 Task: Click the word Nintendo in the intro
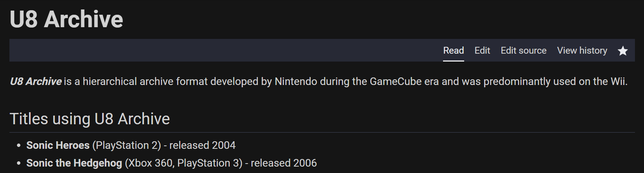(x=296, y=82)
